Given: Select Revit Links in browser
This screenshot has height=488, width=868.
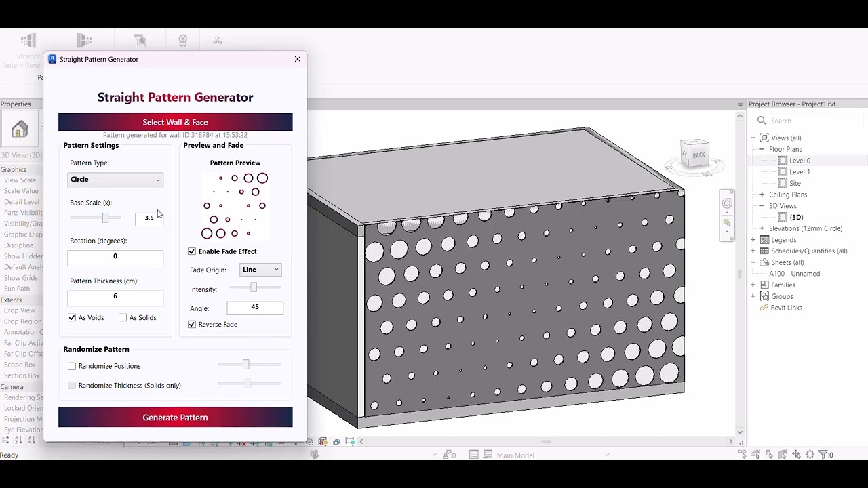Looking at the screenshot, I should (786, 308).
